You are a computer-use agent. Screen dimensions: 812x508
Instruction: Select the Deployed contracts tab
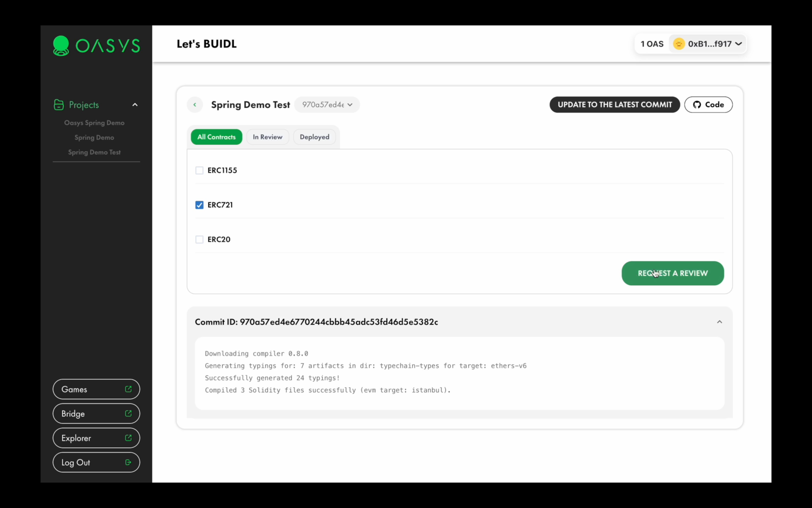coord(315,137)
